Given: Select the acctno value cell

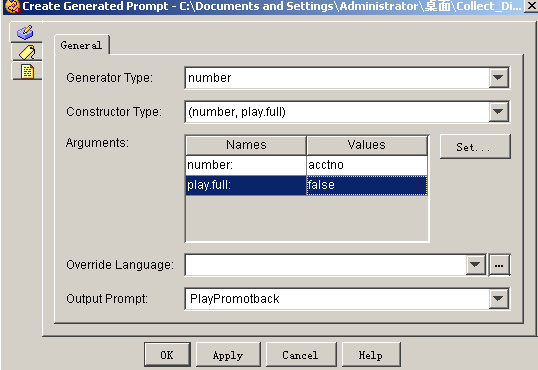Looking at the screenshot, I should 367,165.
